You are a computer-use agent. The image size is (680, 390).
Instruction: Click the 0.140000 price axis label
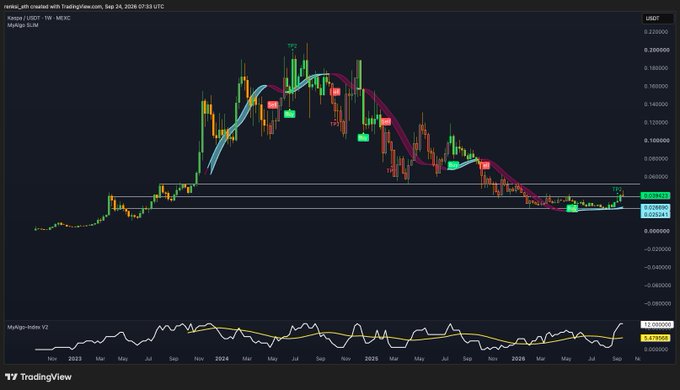(657, 105)
